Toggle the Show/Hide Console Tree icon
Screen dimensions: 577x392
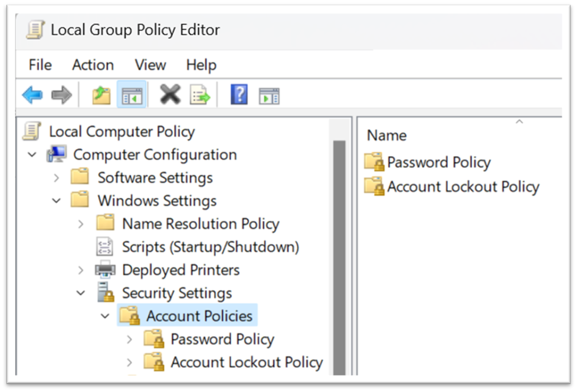point(132,94)
